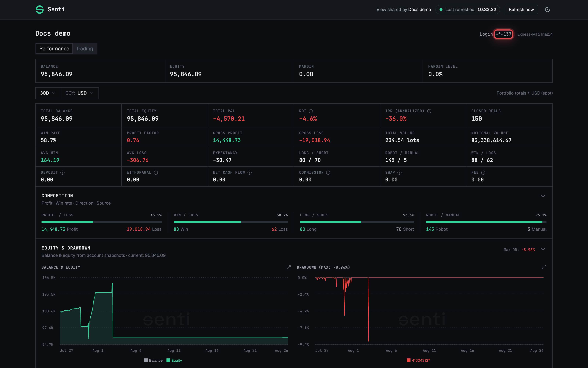
Task: Toggle the 416043137 drawdown legend series
Action: click(x=418, y=360)
